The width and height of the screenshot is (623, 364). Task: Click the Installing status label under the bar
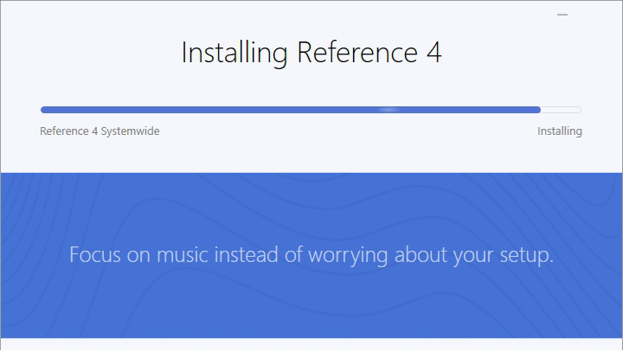560,131
